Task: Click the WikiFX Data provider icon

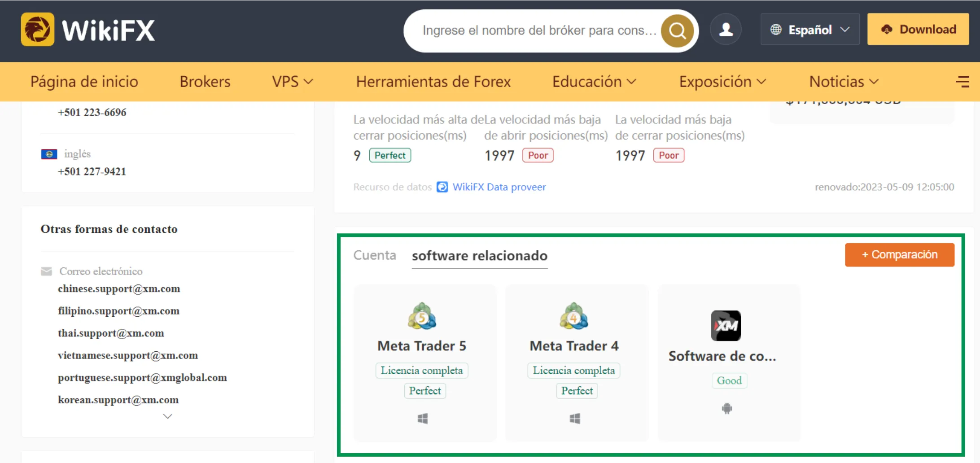Action: tap(442, 187)
